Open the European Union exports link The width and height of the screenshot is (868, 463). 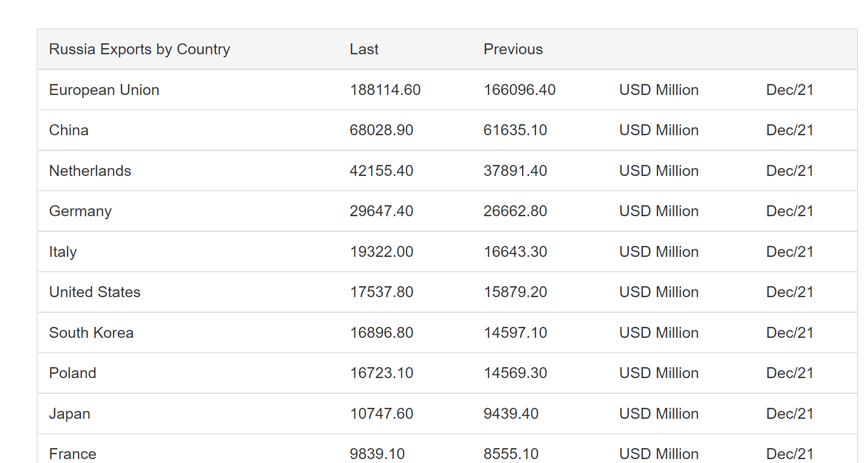point(104,90)
